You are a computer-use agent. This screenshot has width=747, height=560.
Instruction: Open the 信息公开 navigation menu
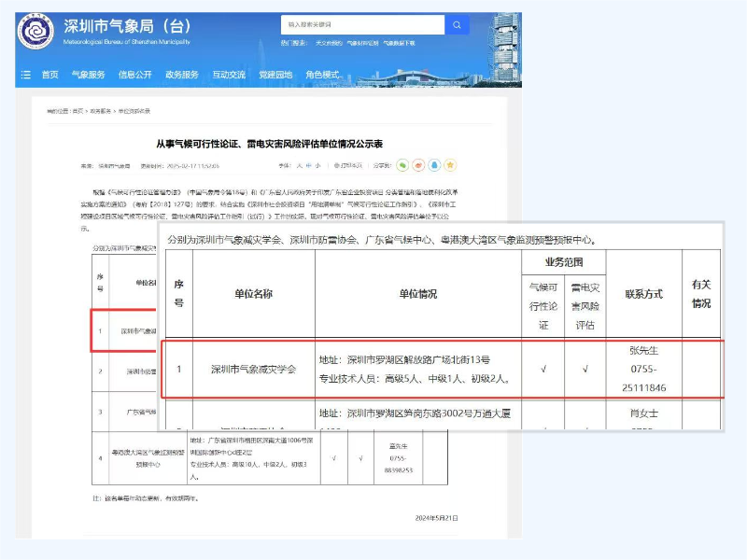point(134,75)
